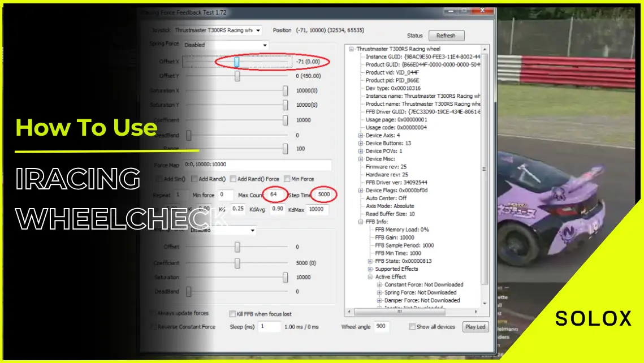The image size is (644, 363).
Task: Click the Offset X slider thumb
Action: tap(237, 62)
